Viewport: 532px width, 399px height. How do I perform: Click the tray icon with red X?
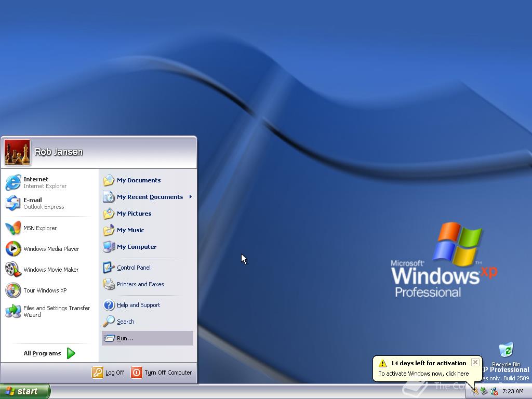tap(494, 392)
